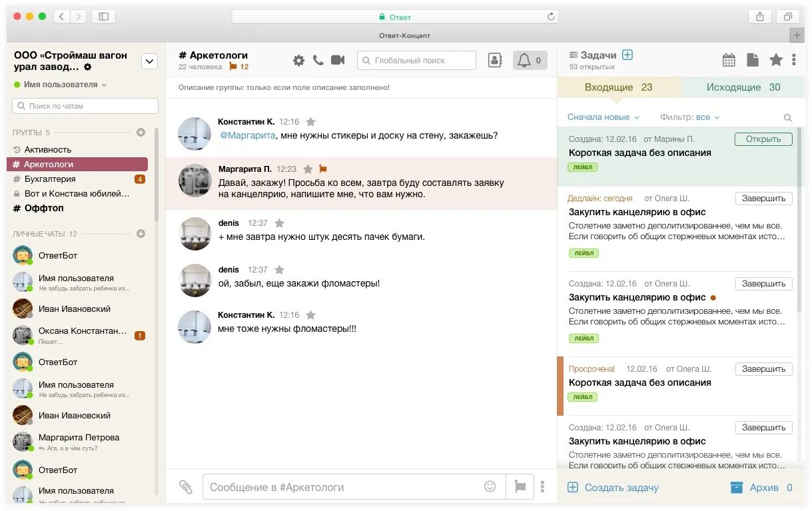Click Открыть on first task

click(x=763, y=139)
